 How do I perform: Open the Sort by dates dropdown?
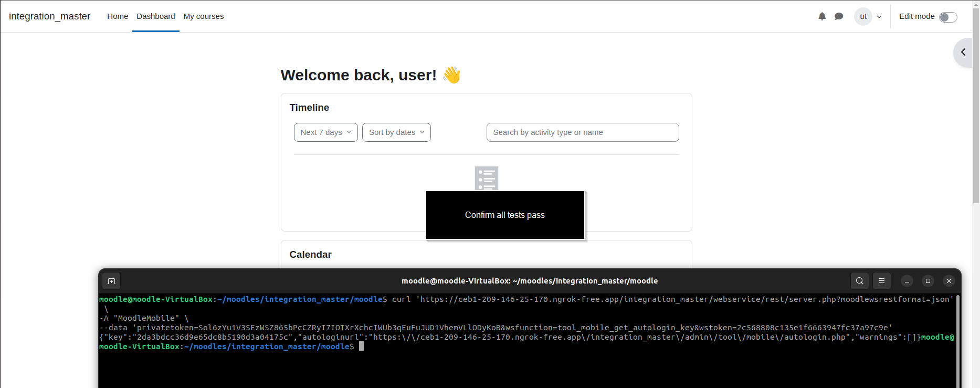pyautogui.click(x=396, y=132)
